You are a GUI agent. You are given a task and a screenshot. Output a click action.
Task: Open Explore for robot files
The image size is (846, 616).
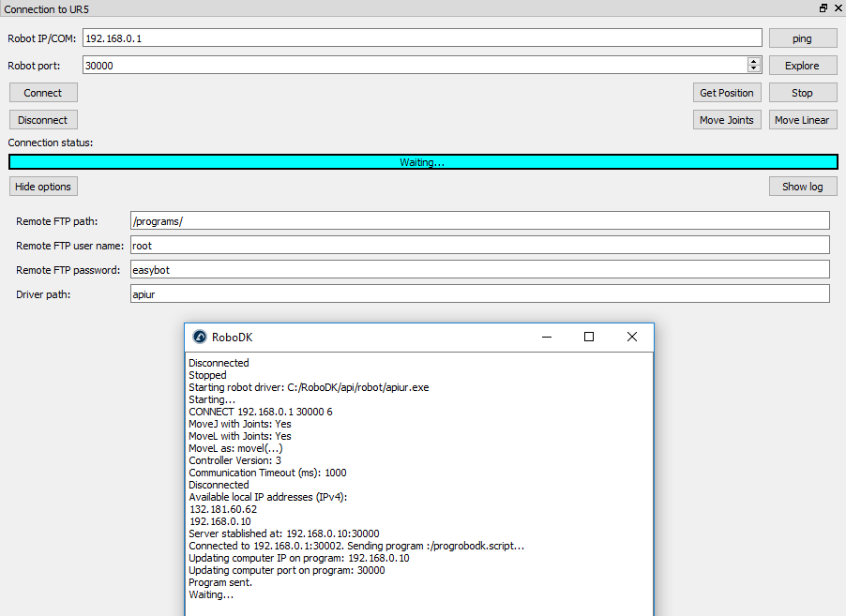click(x=802, y=66)
